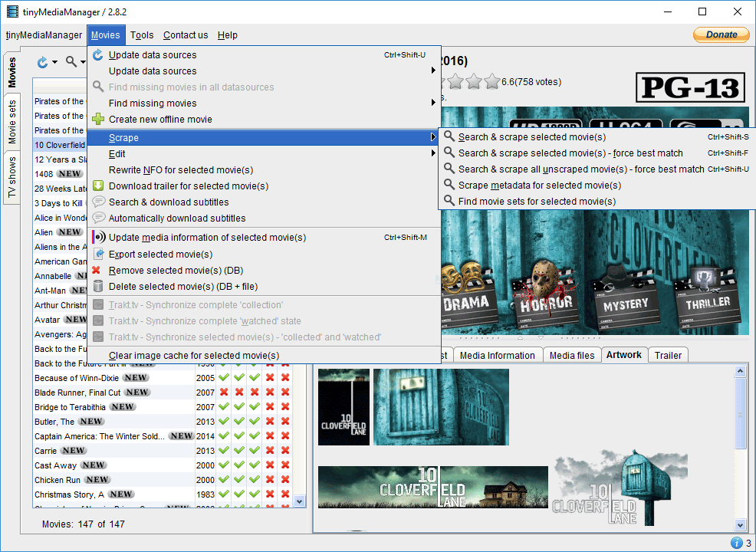Choose Search & scrape selected movie(s)

(531, 137)
